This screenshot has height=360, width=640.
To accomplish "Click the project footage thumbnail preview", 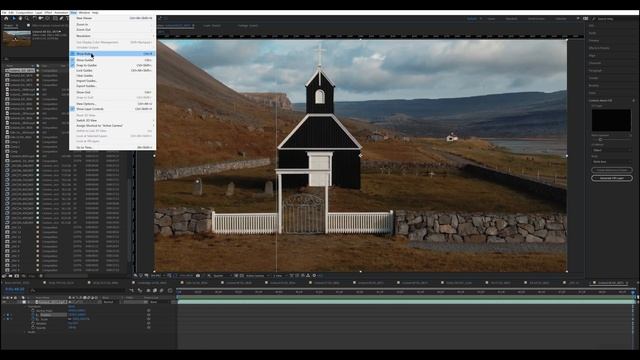I will 17,38.
